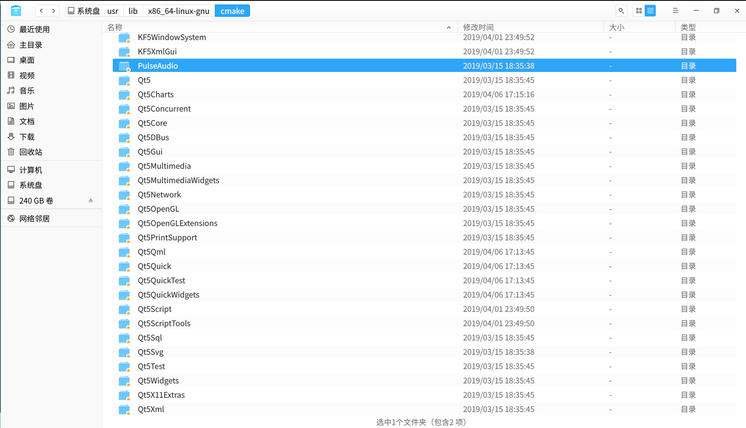Screen dimensions: 746x428
Task: Go back with the left arrow
Action: click(x=41, y=10)
